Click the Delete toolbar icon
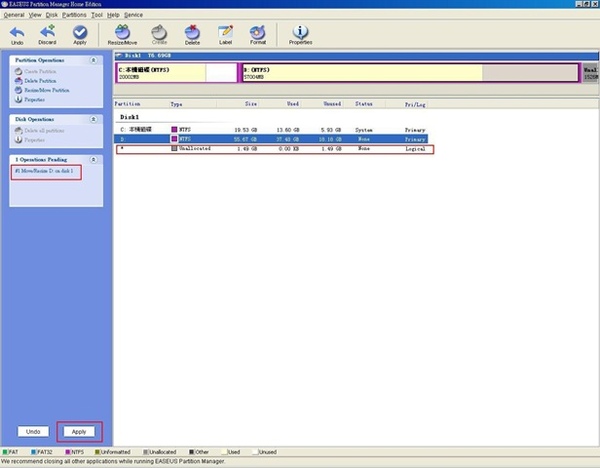The height and width of the screenshot is (468, 600). click(192, 35)
